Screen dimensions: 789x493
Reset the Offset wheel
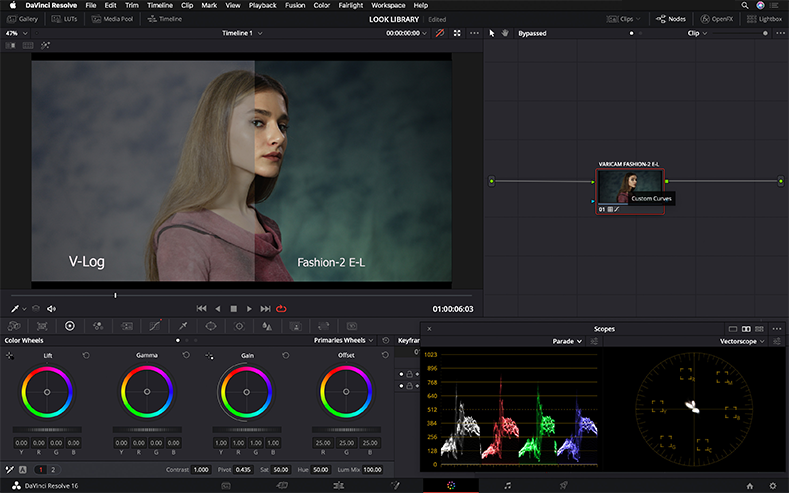(385, 355)
